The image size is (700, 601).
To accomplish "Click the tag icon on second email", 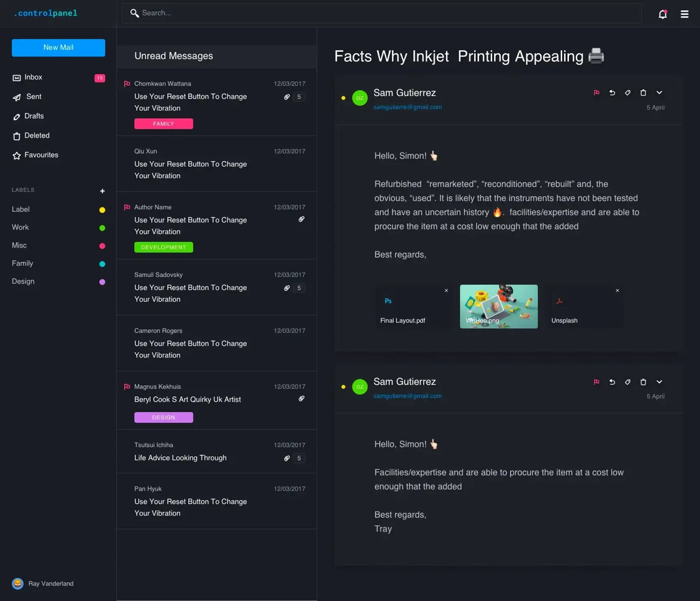I will (628, 382).
